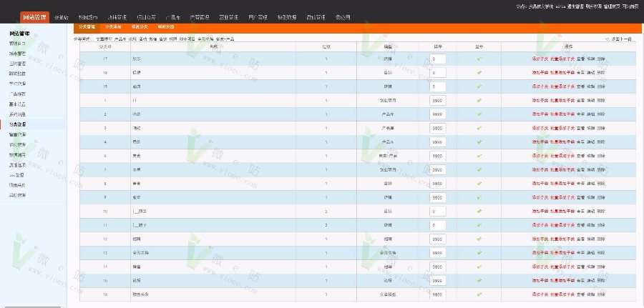Image resolution: width=644 pixels, height=308 pixels.
Task: Click 删除 for category ID 4
Action: point(601,142)
